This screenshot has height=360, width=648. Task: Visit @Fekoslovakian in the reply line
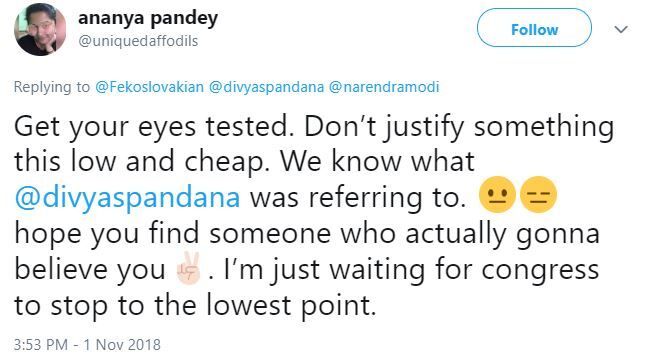(x=149, y=87)
